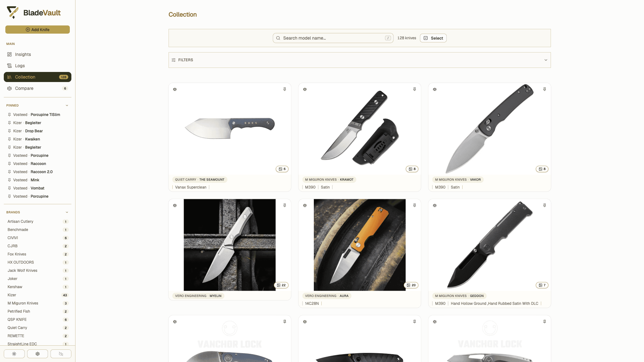Unpin Vosteed Porcupine TiSlim from pinned list
This screenshot has height=362, width=644.
point(9,115)
